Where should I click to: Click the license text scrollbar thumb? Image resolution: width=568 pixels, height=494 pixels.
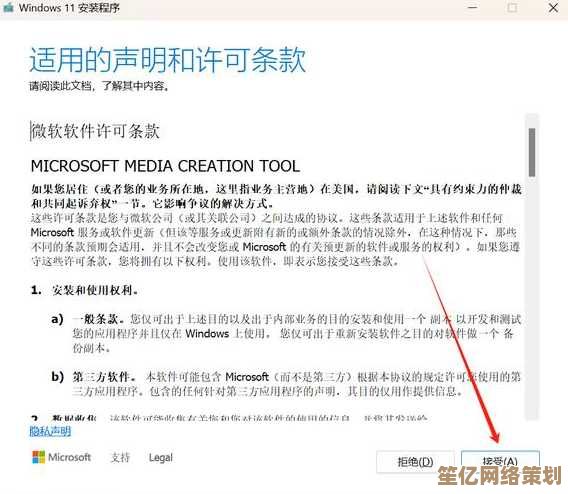531,152
